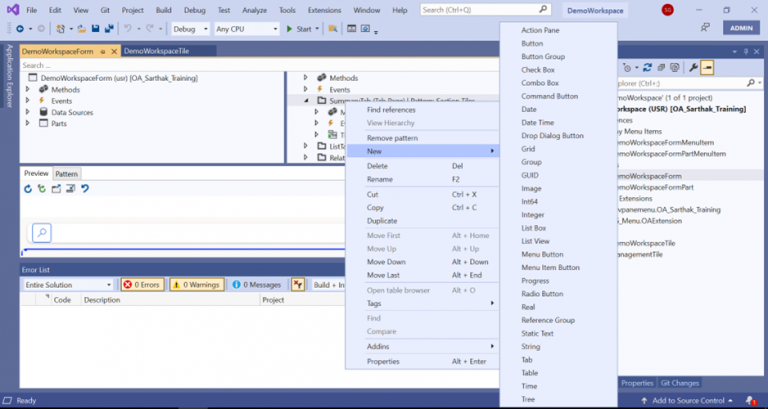768x409 pixels.
Task: Click the green refresh icon in Preview
Action: tap(42, 189)
